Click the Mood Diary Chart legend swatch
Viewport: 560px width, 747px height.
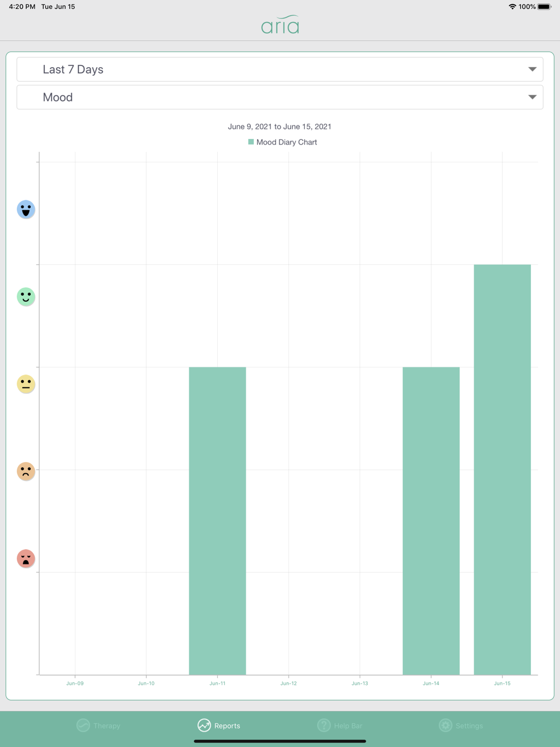point(251,142)
